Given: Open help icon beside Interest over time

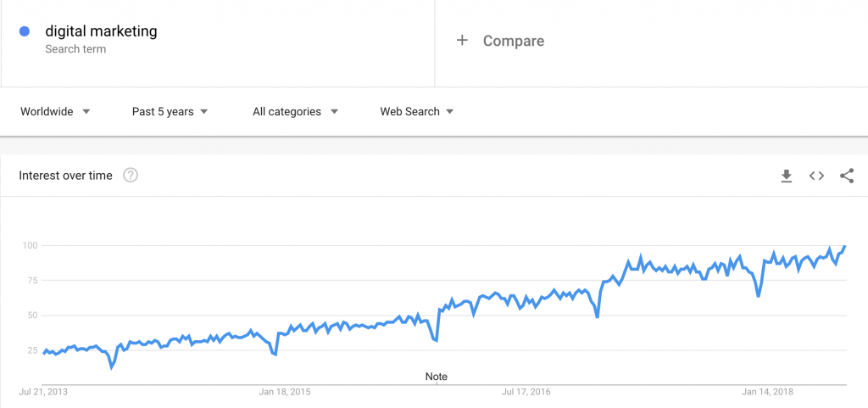Looking at the screenshot, I should (131, 176).
